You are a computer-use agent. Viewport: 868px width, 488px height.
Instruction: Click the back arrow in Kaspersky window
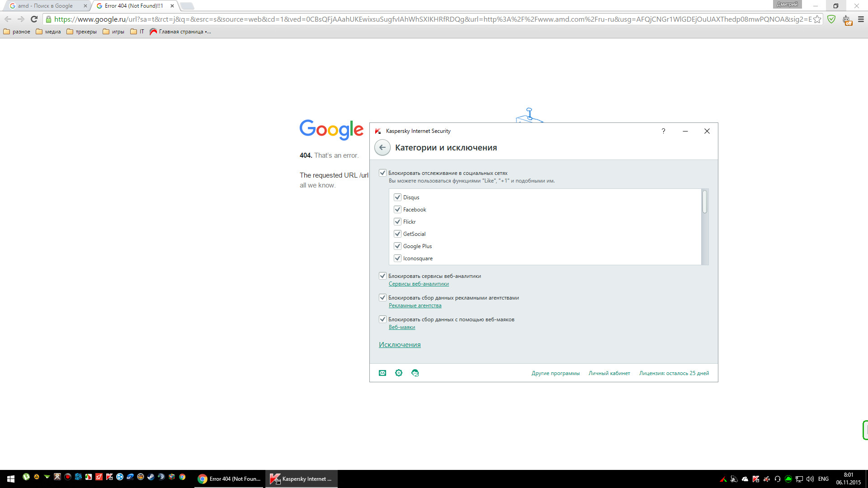pyautogui.click(x=382, y=147)
